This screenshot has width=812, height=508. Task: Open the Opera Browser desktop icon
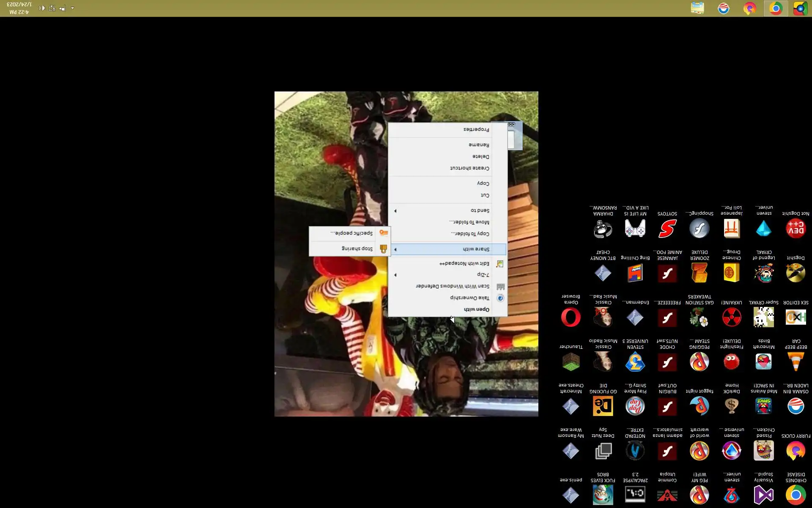coord(571,317)
